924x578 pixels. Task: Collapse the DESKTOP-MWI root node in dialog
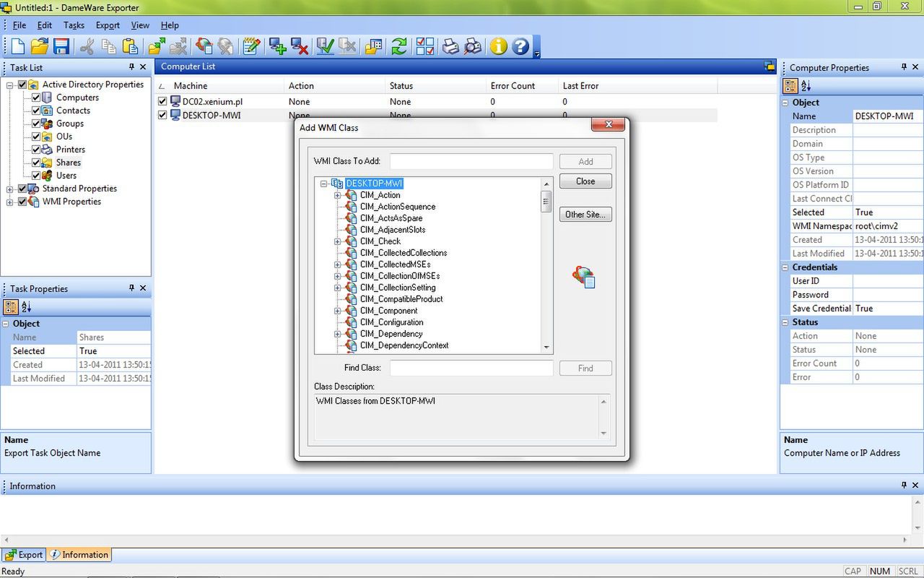coord(323,184)
